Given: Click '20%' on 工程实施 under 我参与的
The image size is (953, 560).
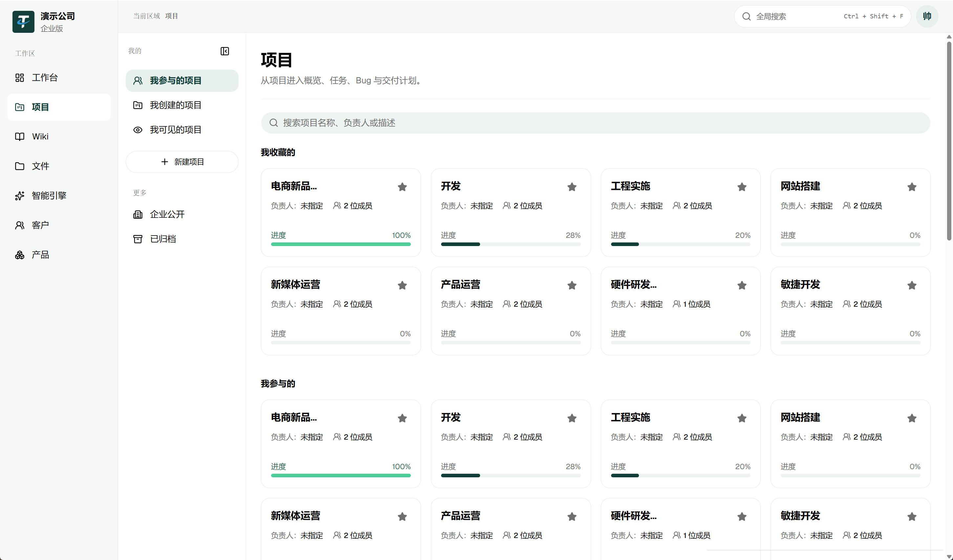Looking at the screenshot, I should (x=742, y=466).
